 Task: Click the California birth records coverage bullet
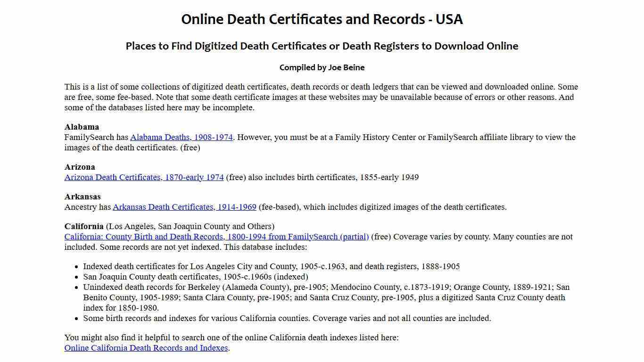click(x=287, y=318)
